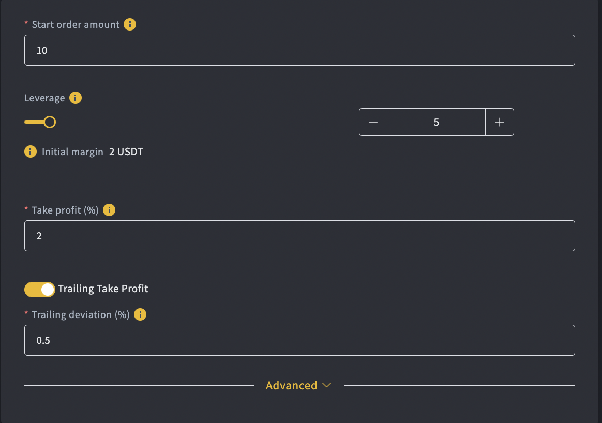Screen dimensions: 602x423
Task: Click the leverage slider handle
Action: point(50,122)
